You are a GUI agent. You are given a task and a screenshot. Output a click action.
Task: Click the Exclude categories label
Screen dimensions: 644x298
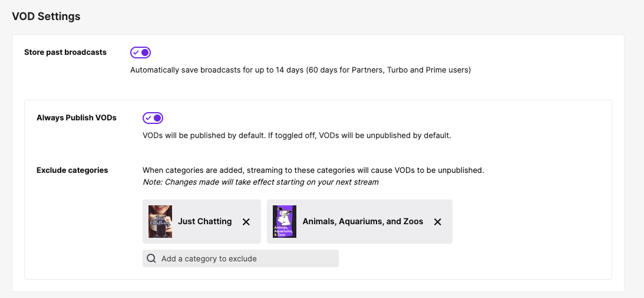[72, 170]
